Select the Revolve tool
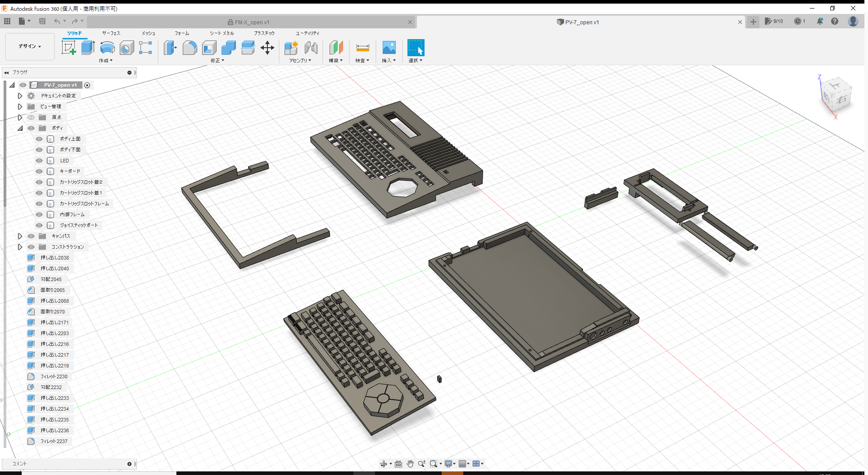Screen dimensions: 868x475 pos(107,48)
